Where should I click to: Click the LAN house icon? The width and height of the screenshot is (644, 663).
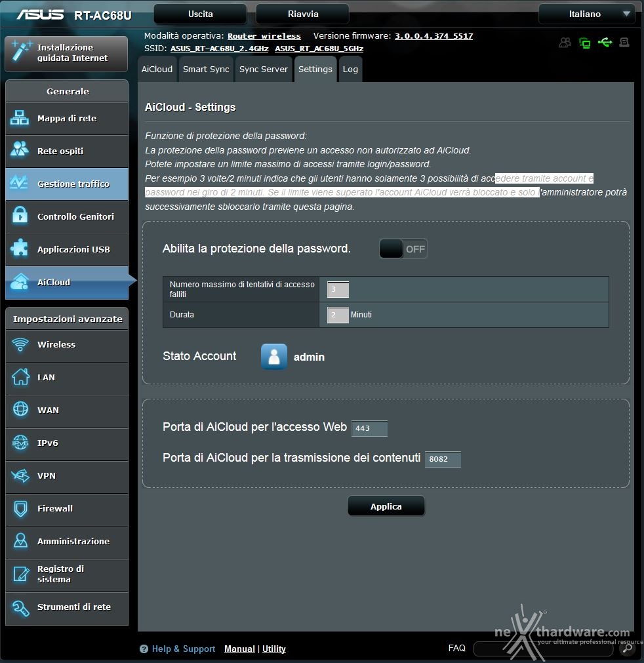coord(20,376)
